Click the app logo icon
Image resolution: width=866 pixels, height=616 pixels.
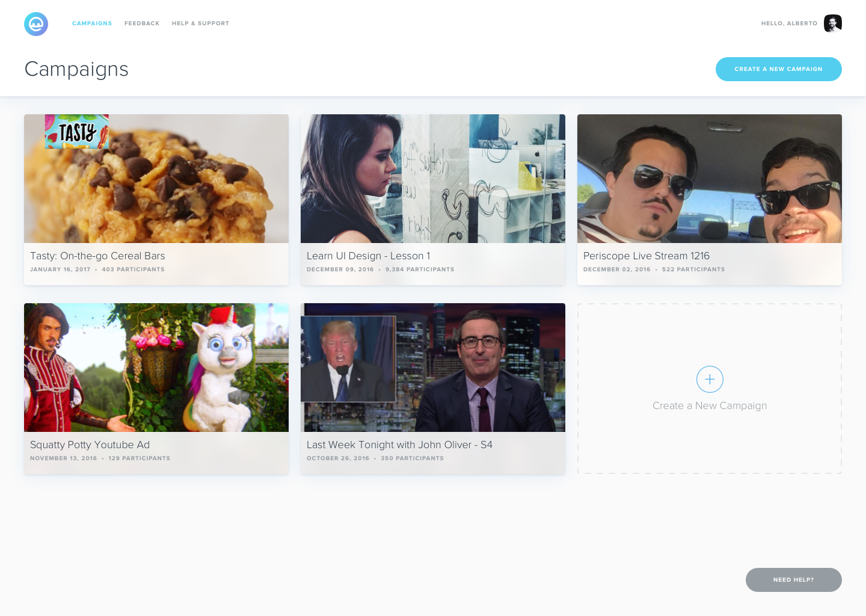[36, 24]
